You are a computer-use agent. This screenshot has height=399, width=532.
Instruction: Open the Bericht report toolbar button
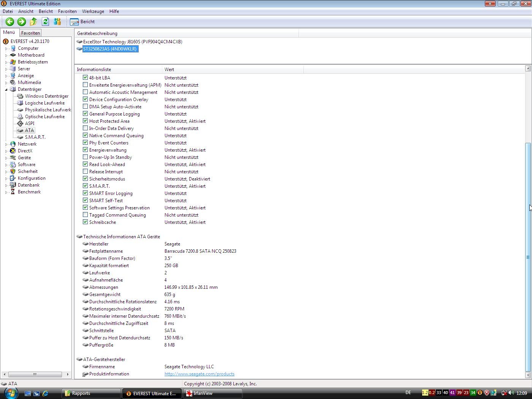(x=82, y=22)
